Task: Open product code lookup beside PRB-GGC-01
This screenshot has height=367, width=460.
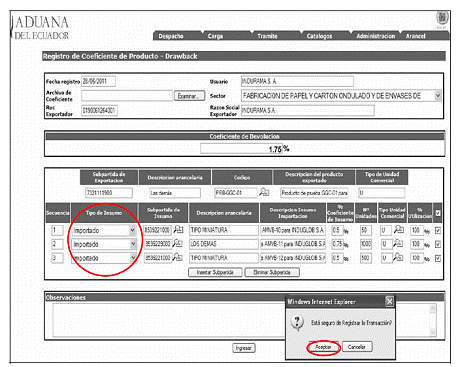Action: coord(264,192)
